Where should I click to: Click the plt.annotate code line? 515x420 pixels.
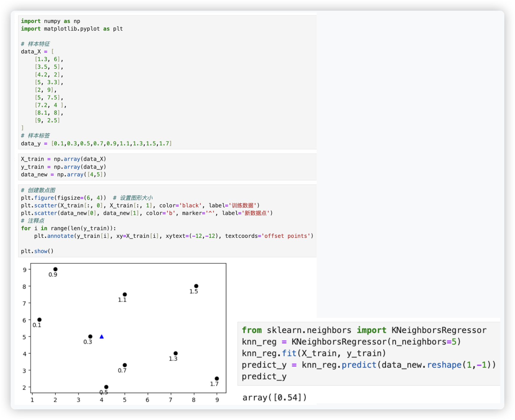point(173,236)
